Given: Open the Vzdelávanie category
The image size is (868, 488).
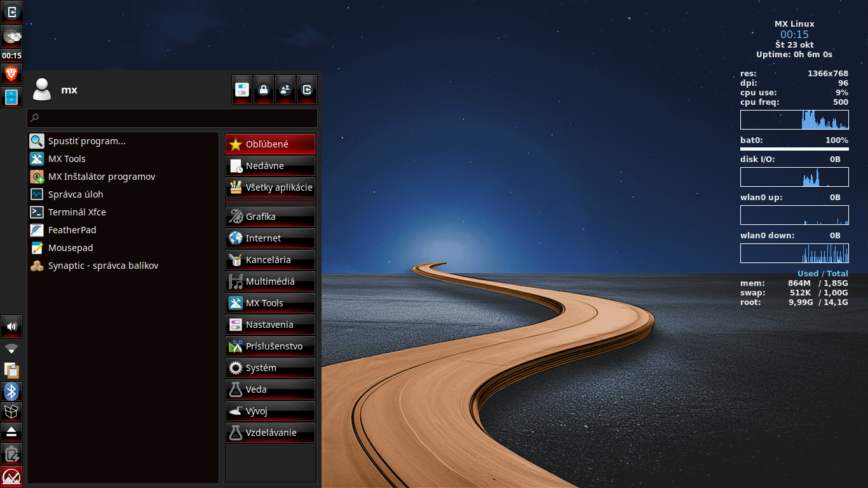Looking at the screenshot, I should (271, 433).
